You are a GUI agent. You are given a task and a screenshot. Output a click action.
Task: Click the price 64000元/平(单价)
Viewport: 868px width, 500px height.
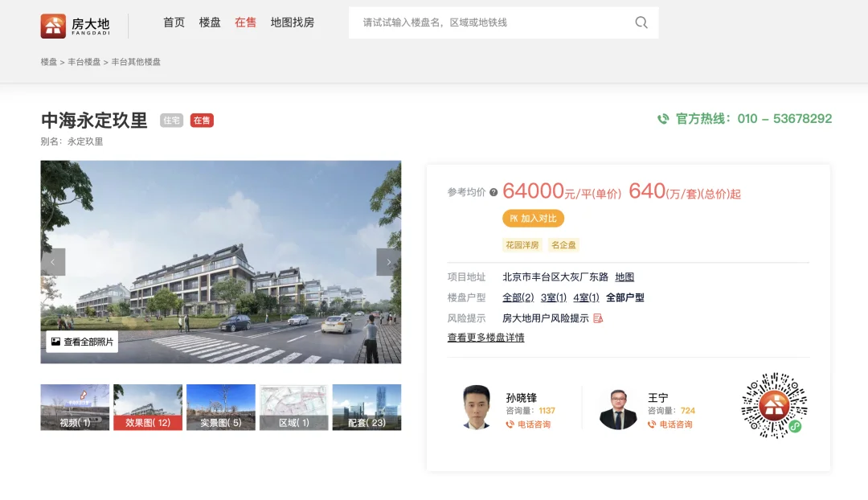coord(562,191)
